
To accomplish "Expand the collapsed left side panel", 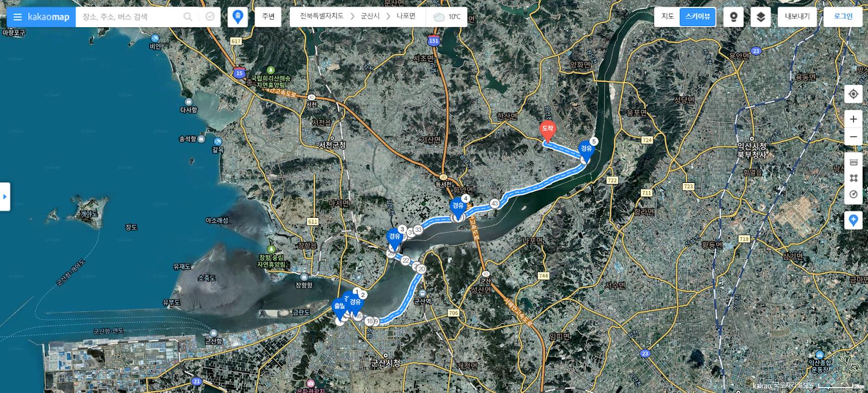I will pyautogui.click(x=5, y=196).
